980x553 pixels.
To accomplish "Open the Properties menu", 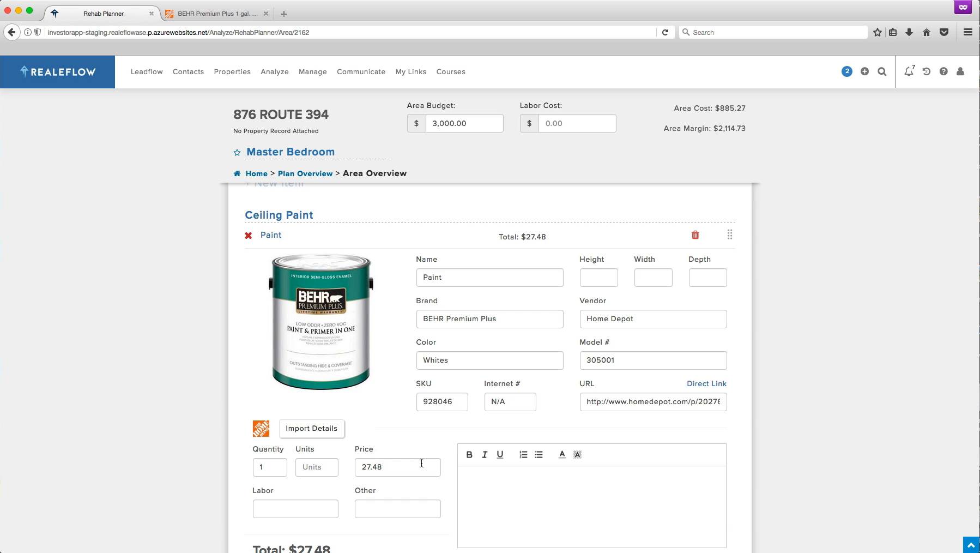I will point(232,71).
